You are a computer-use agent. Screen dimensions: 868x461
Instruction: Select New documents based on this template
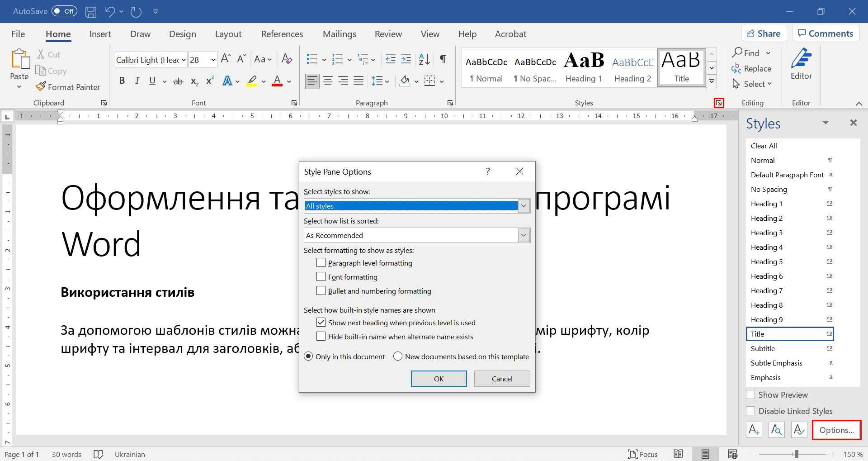click(x=398, y=356)
